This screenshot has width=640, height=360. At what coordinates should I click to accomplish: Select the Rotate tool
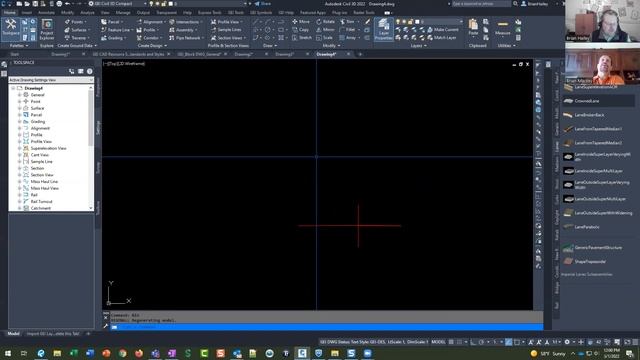325,22
